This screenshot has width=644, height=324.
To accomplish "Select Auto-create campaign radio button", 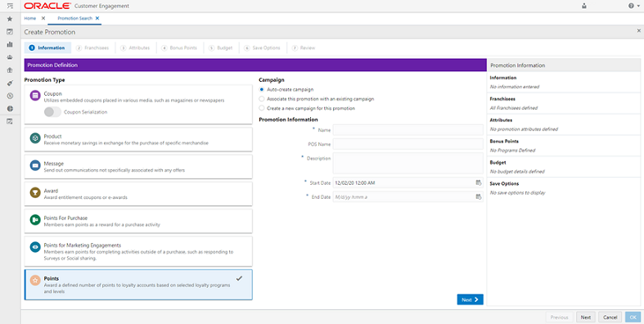I will click(x=262, y=89).
